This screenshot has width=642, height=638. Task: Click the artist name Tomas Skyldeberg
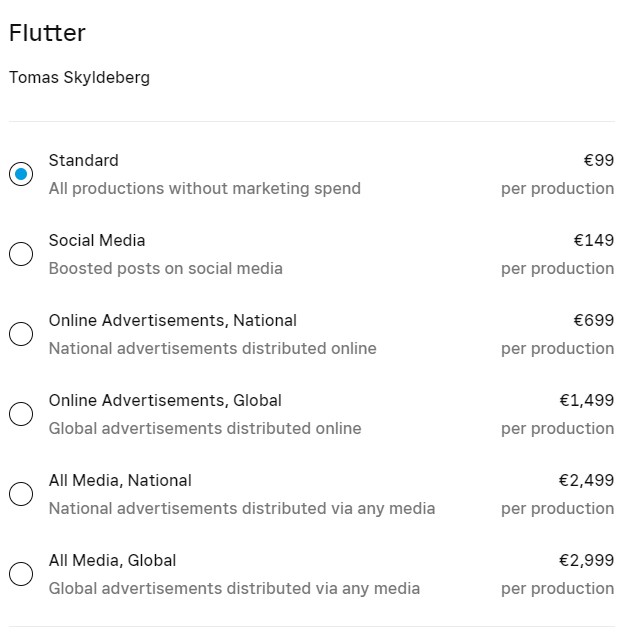[x=79, y=77]
